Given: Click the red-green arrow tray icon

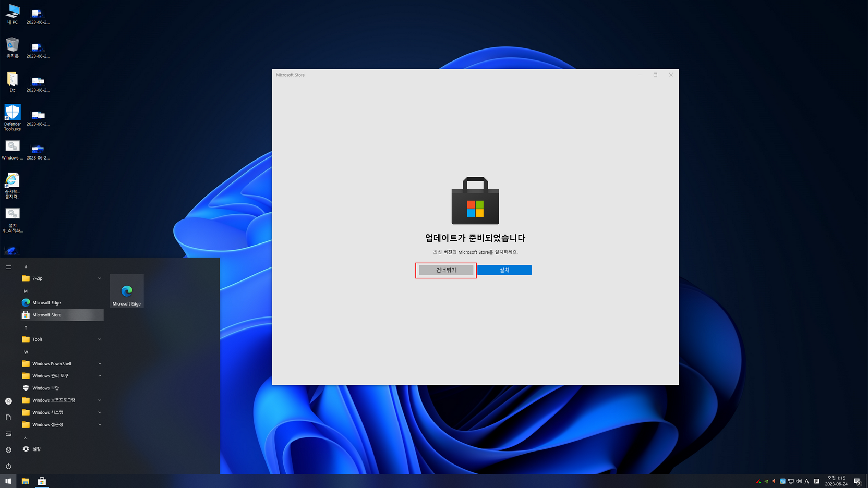Looking at the screenshot, I should pyautogui.click(x=758, y=481).
